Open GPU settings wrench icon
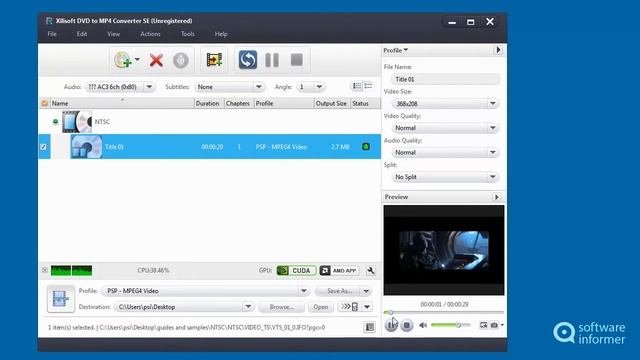The image size is (640, 360). point(371,271)
